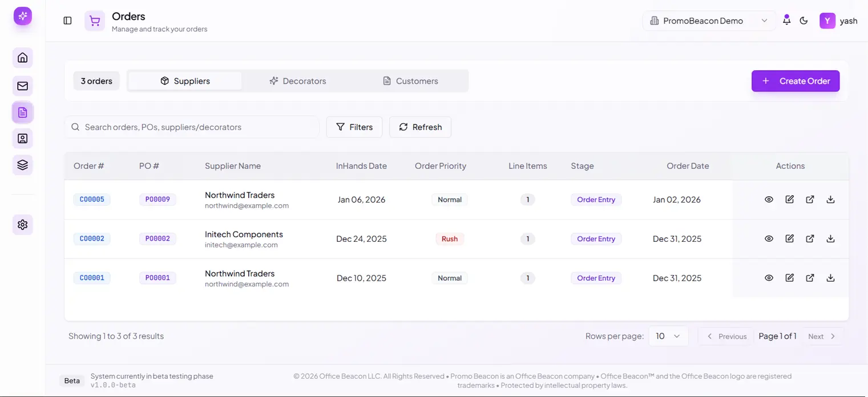Screen dimensions: 868x397
Task: Open the Mail icon in sidebar
Action: pos(23,86)
